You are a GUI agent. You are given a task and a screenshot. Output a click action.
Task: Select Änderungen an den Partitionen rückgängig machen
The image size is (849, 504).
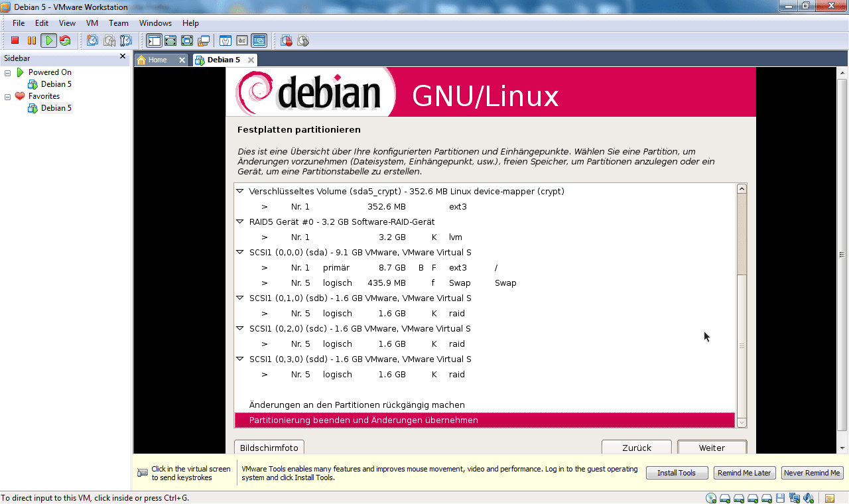(485, 405)
